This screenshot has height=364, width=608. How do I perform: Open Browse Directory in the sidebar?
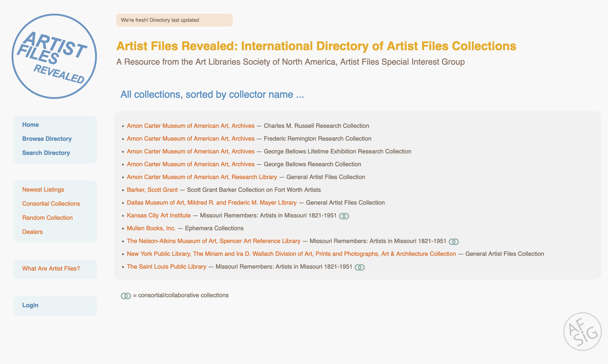point(47,139)
